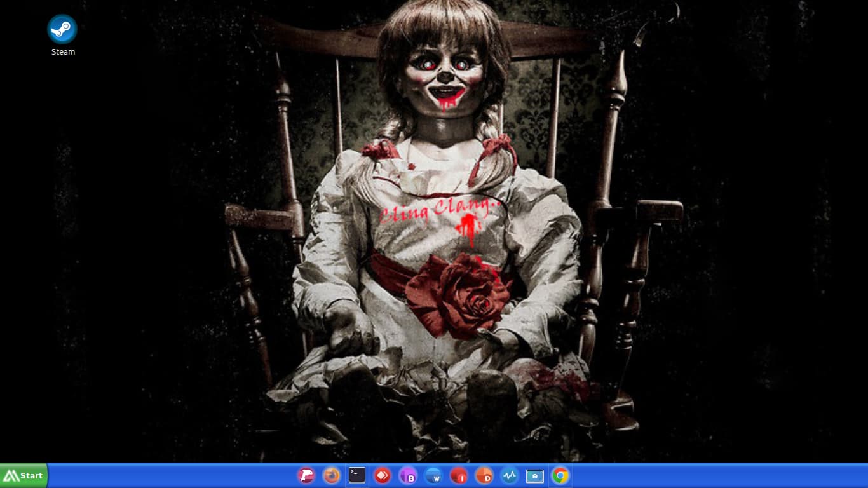
Task: Click the red "Cling Clang" wallpaper text
Action: (437, 210)
